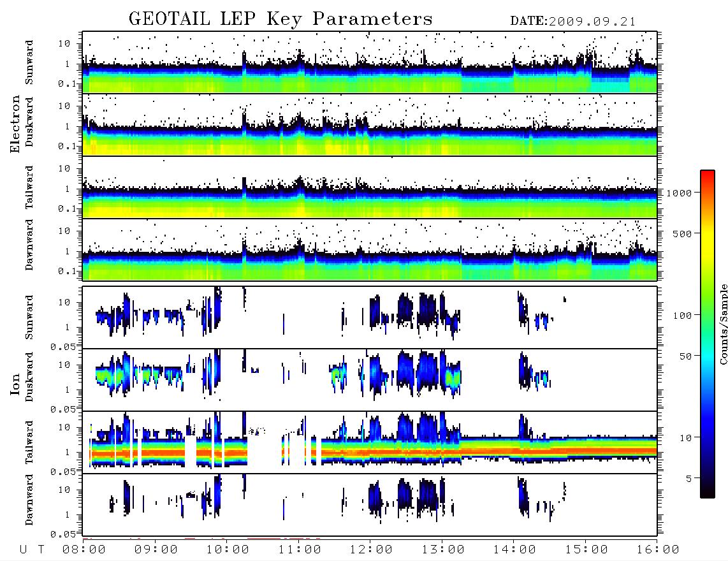Click the 0.05 tick of the Ion Dawnward panel
728x561 pixels.
pos(63,534)
